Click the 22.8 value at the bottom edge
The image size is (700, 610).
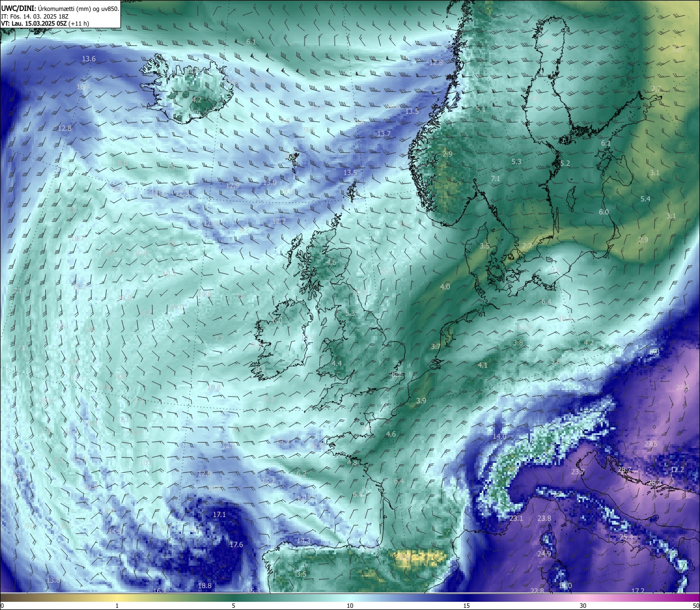(538, 591)
